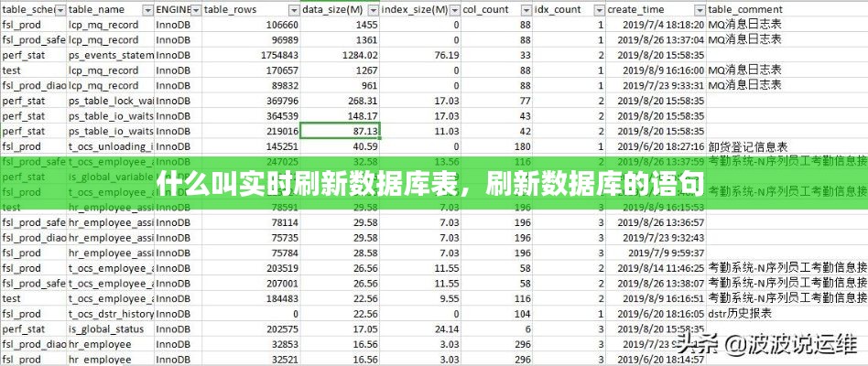
Task: Select the t_ocs_unloading_i table name cell
Action: (x=110, y=146)
